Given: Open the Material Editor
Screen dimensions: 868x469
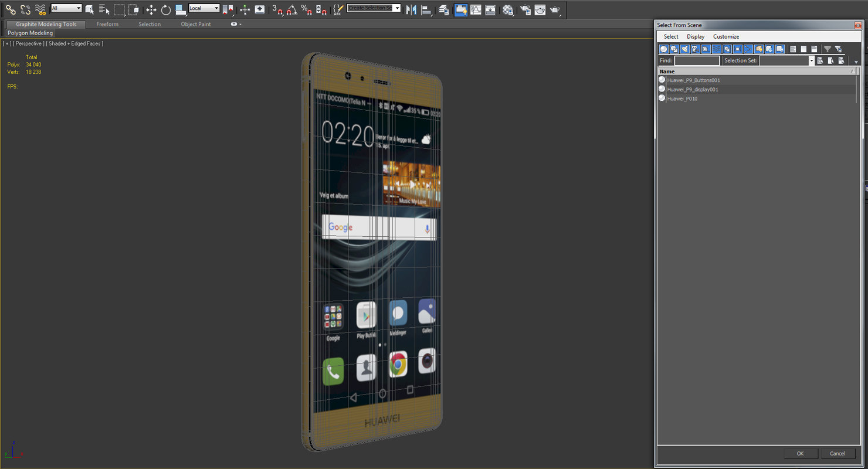Looking at the screenshot, I should tap(508, 9).
